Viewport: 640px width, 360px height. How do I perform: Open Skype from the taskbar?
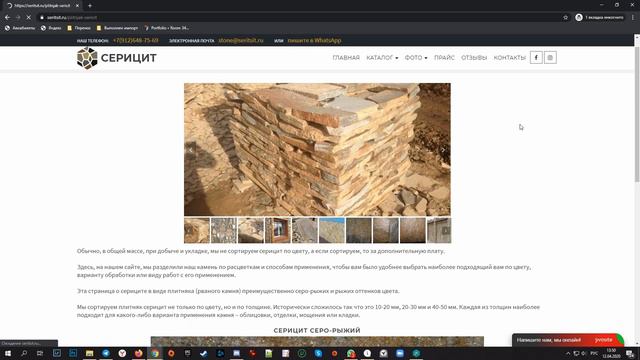tap(318, 353)
